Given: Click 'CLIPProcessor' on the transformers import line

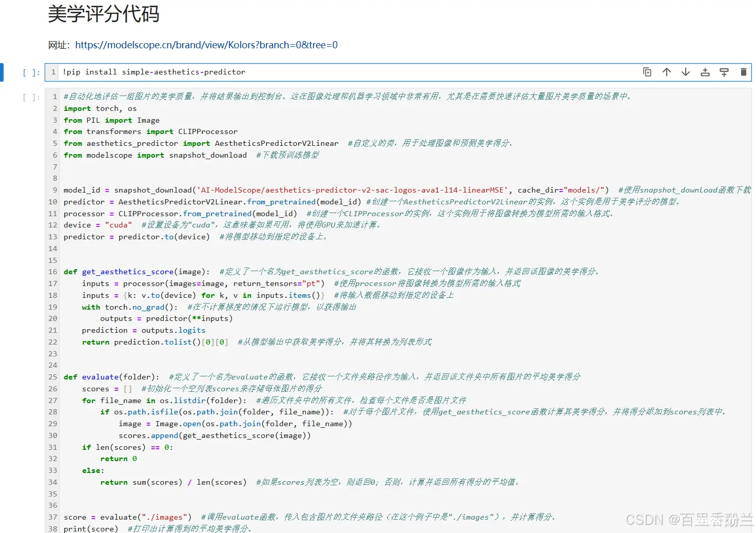Looking at the screenshot, I should 208,131.
